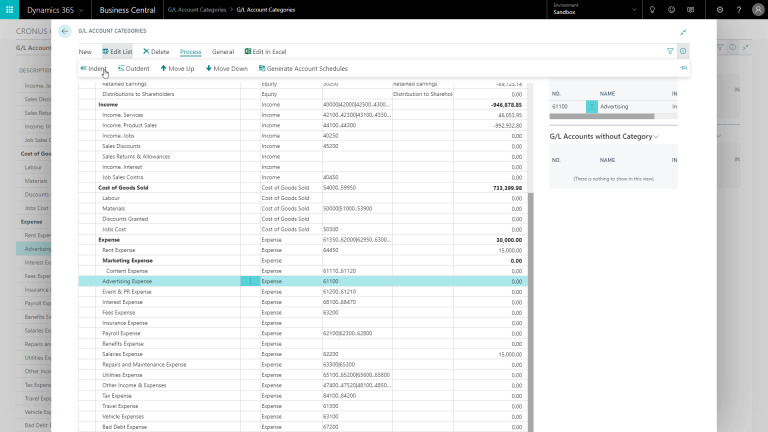The image size is (768, 432).
Task: Open the chat help pane icon
Action: point(691,9)
